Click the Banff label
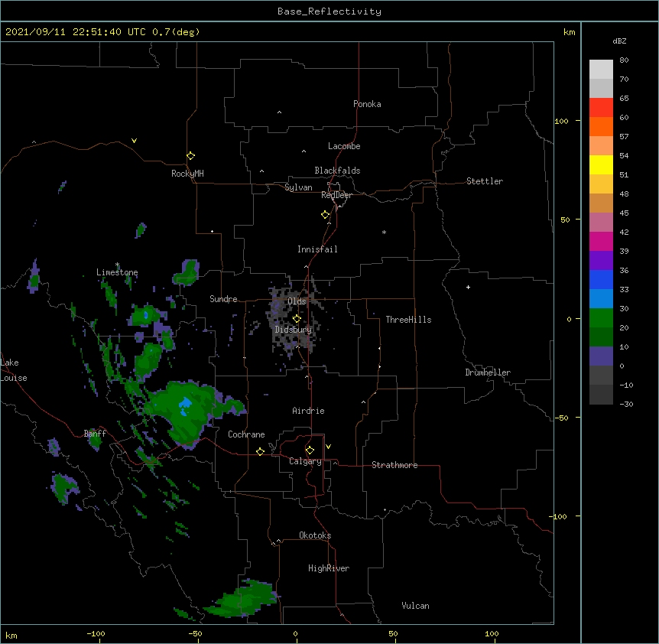This screenshot has width=659, height=644. (x=95, y=434)
